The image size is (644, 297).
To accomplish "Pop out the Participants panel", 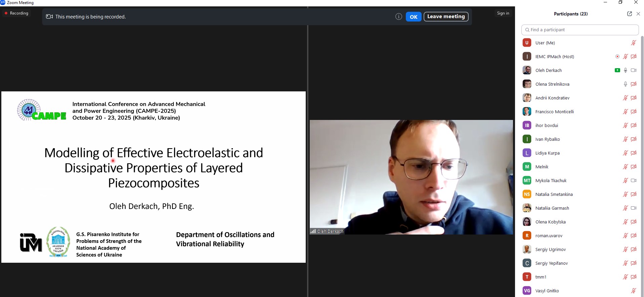I will (x=629, y=14).
